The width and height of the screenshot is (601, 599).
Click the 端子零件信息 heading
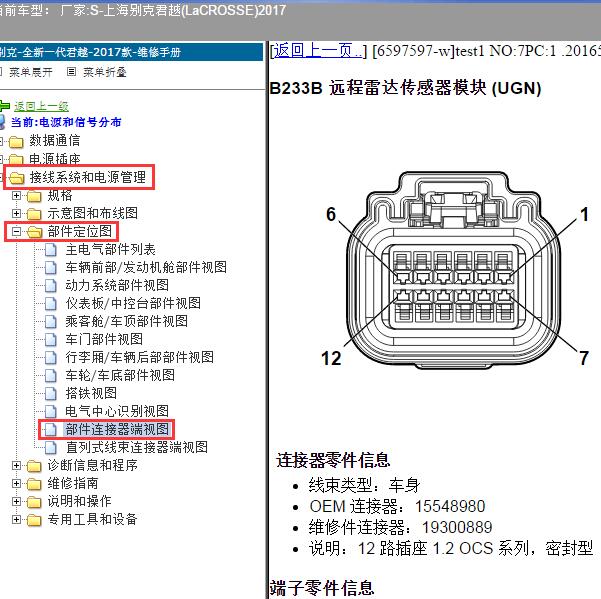coord(322,588)
